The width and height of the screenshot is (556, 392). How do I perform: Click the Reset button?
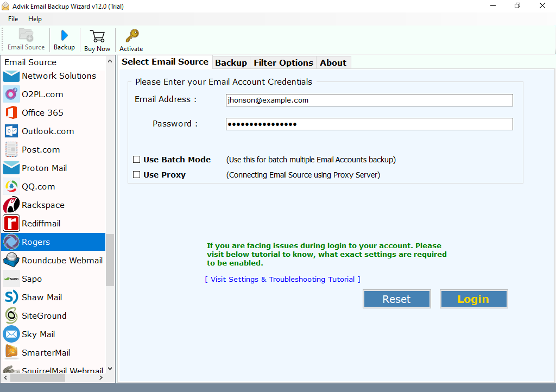(396, 299)
